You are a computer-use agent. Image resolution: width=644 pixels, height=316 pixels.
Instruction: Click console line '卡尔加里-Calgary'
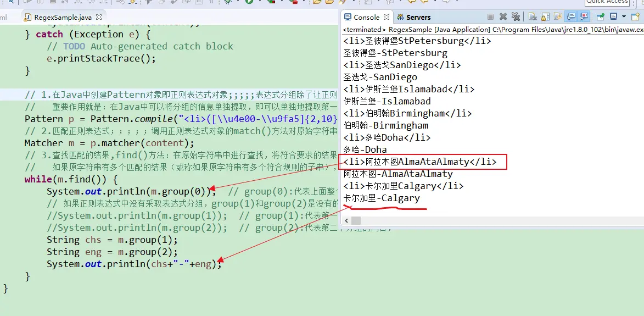(382, 198)
